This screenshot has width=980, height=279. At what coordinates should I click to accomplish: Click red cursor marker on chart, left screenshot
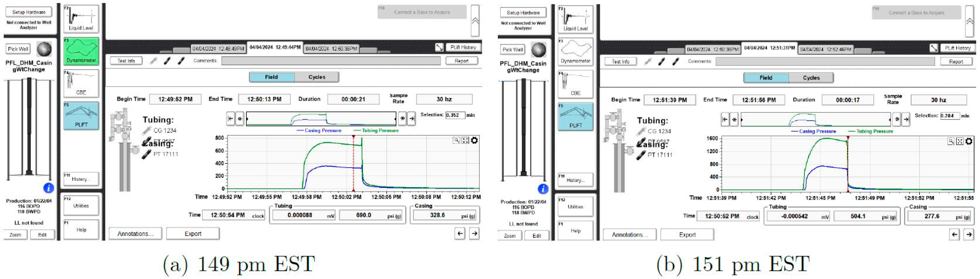point(353,163)
